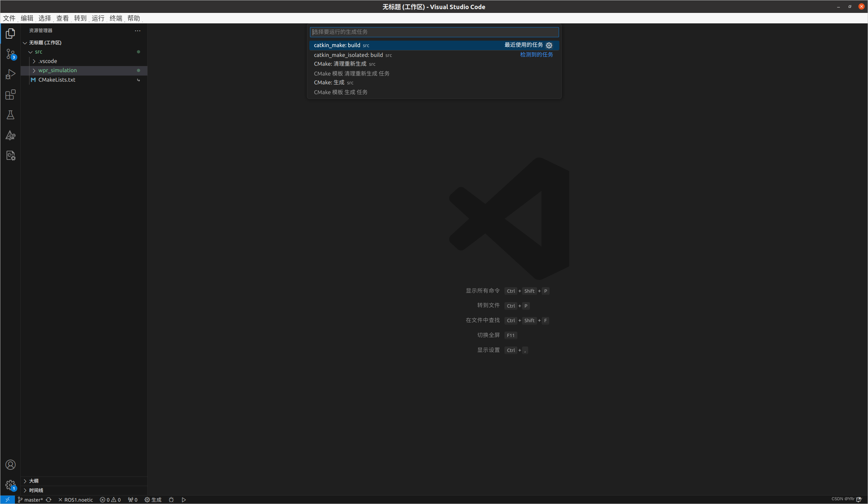Open the 终端 menu
This screenshot has height=504, width=868.
[x=116, y=18]
